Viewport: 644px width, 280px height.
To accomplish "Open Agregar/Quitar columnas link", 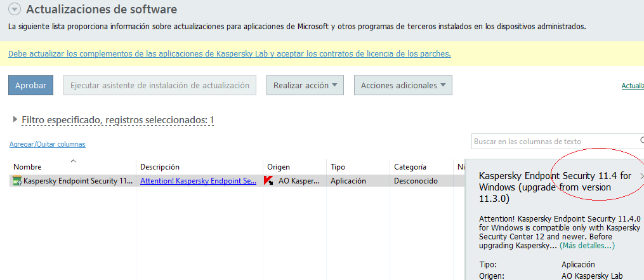I will point(47,144).
